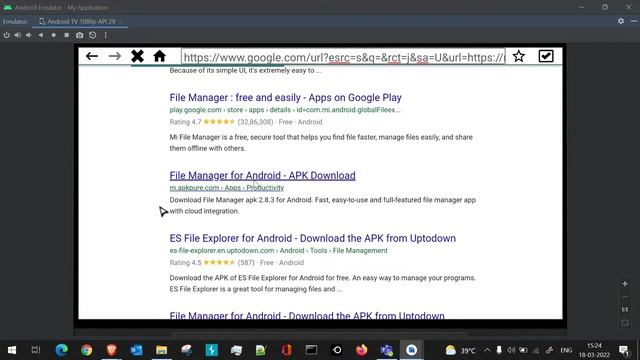Image resolution: width=640 pixels, height=360 pixels.
Task: Click es-file-explorer.en.uptodown.com breadcrumb URL
Action: (278, 251)
